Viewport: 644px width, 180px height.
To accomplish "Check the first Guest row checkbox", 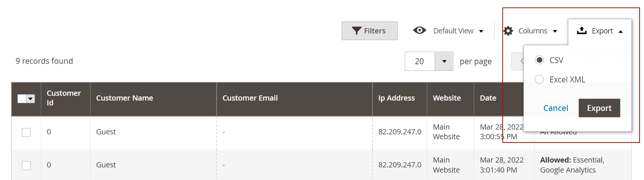I will pos(26,132).
